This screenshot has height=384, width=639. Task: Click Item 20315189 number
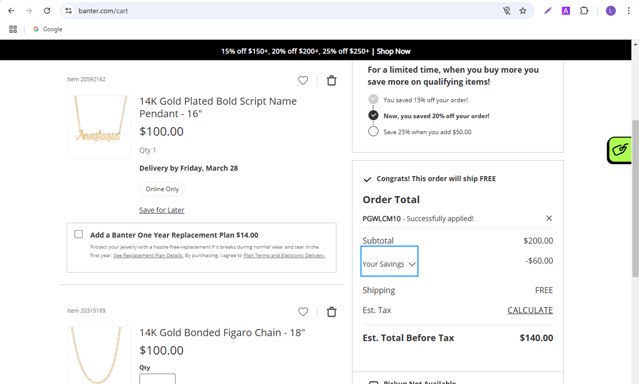point(86,311)
